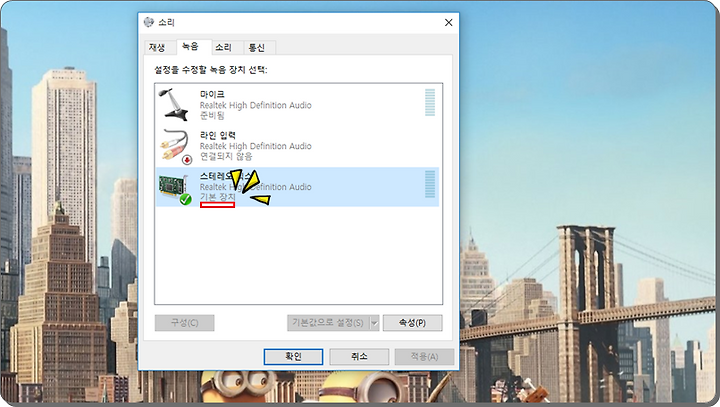Click the 준비됨 status text

212,115
